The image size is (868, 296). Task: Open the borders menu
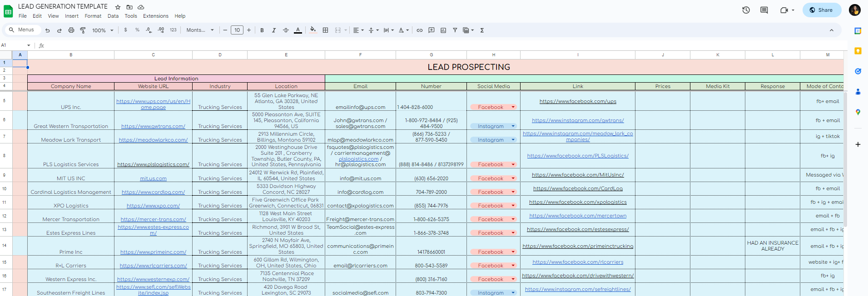click(325, 30)
